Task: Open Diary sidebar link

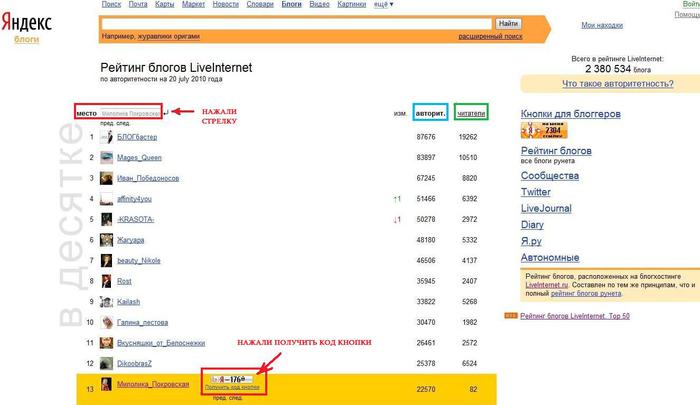Action: coord(532,225)
